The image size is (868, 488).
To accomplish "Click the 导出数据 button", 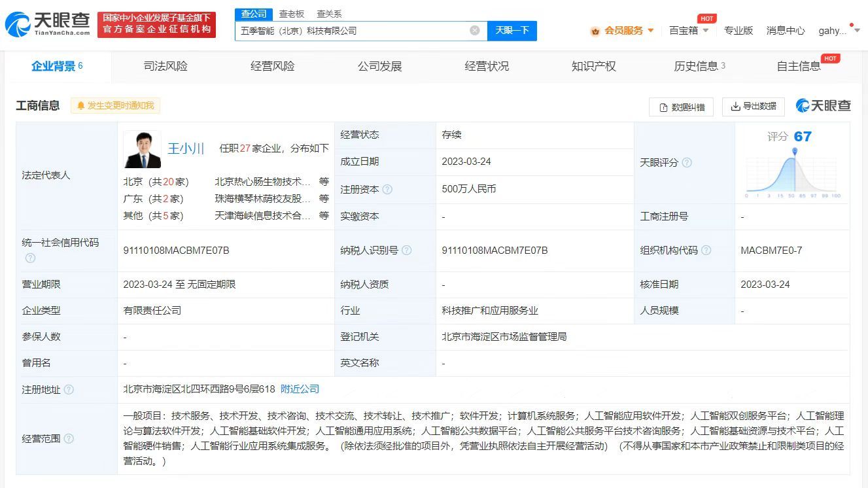I will [753, 106].
